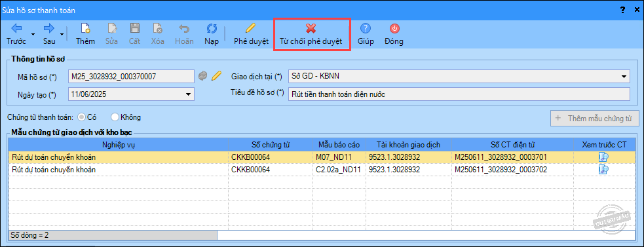Click the Tiêu đề hồ sơ input field

pyautogui.click(x=459, y=94)
